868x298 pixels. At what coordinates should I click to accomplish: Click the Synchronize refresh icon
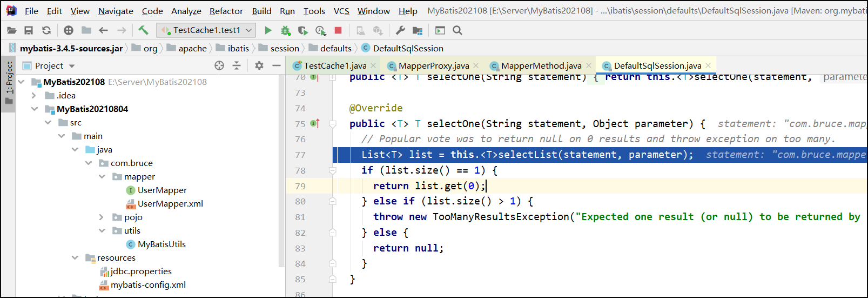46,30
